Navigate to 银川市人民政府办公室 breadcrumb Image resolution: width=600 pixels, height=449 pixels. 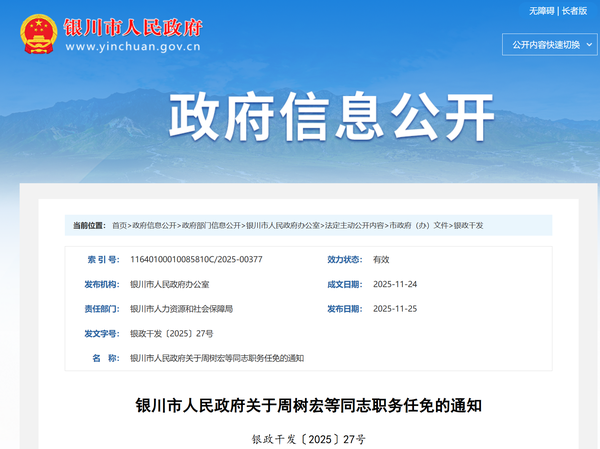coord(283,226)
